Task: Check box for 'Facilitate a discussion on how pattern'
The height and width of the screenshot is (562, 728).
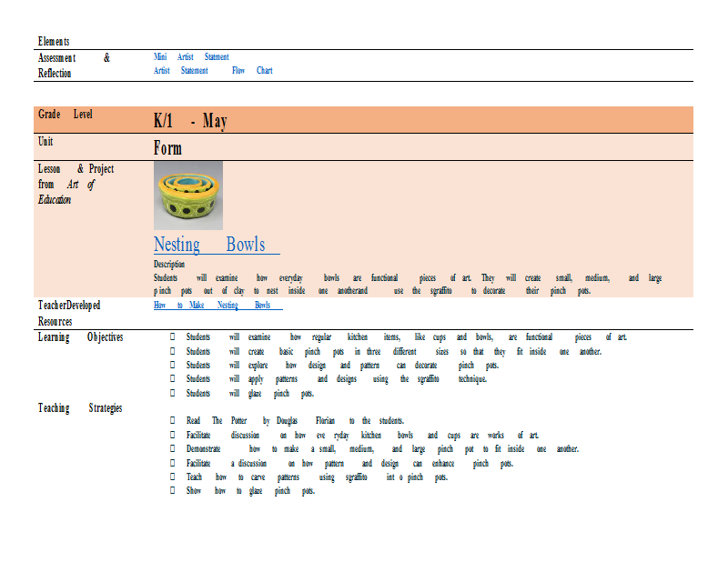Action: point(172,463)
